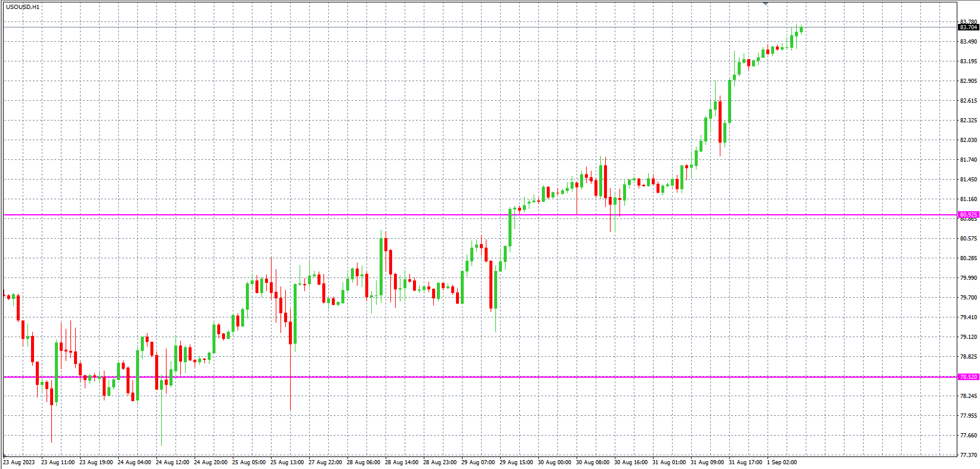980x469 pixels.
Task: Click the magenta 78.520 price tag
Action: coord(968,377)
